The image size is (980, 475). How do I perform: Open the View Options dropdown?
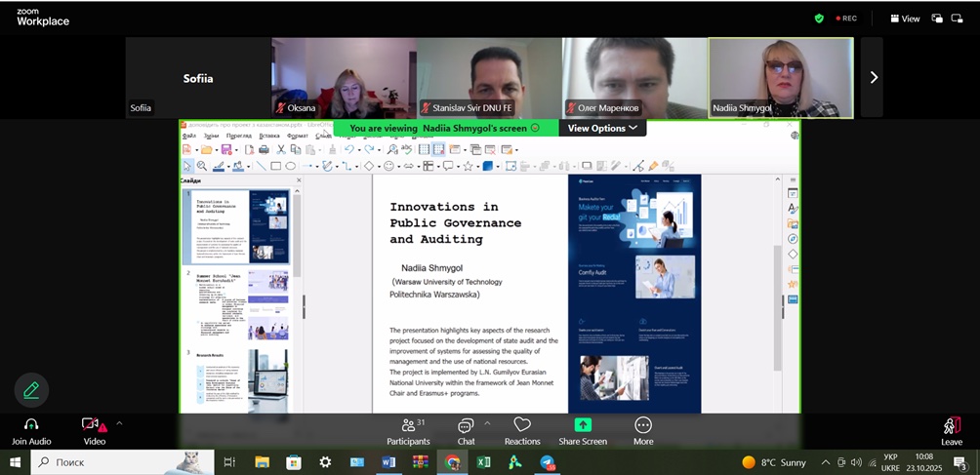[x=602, y=128]
